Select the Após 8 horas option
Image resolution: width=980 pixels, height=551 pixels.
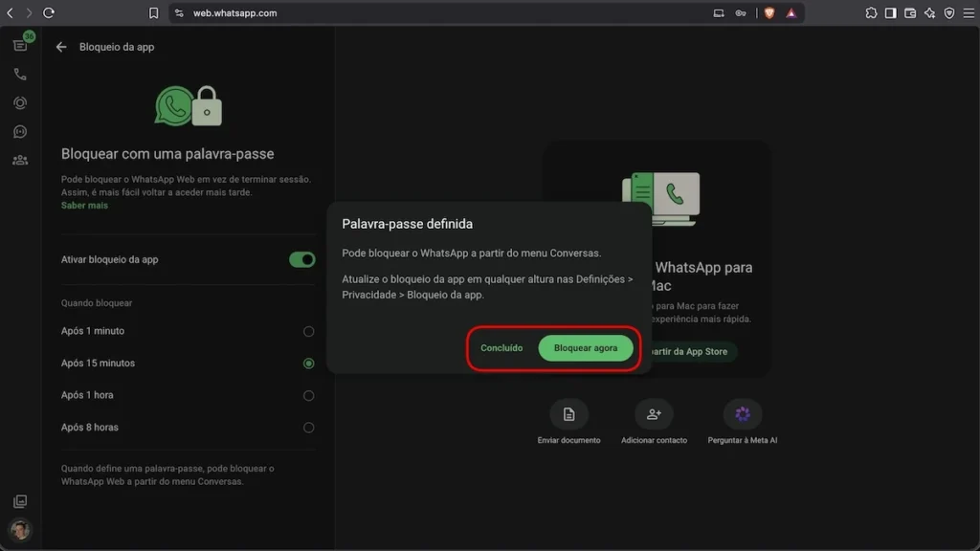point(309,428)
